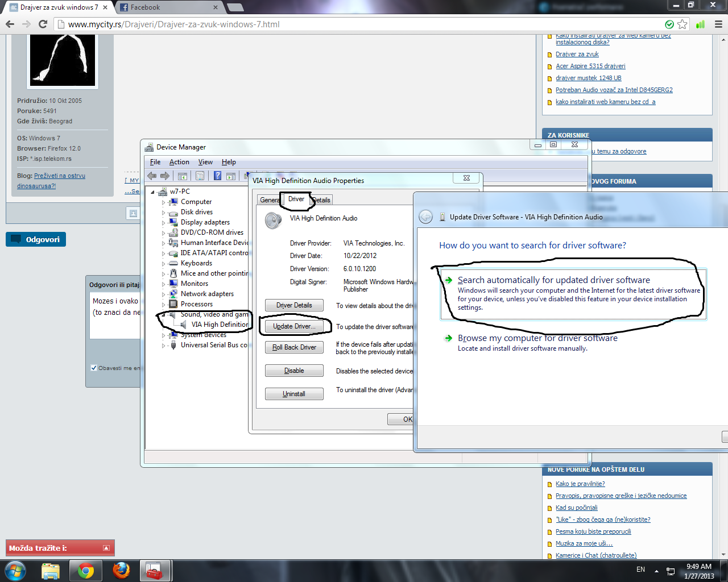
Task: Open the View menu in Device Manager
Action: point(205,162)
